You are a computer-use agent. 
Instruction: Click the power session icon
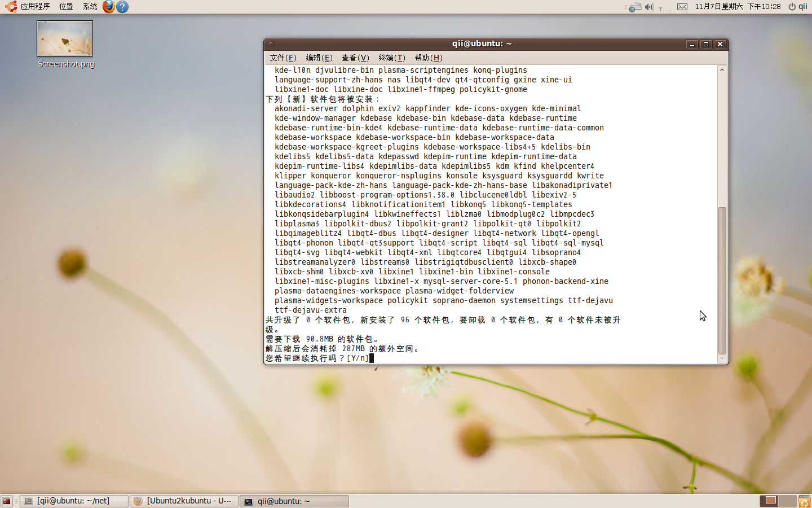click(792, 7)
